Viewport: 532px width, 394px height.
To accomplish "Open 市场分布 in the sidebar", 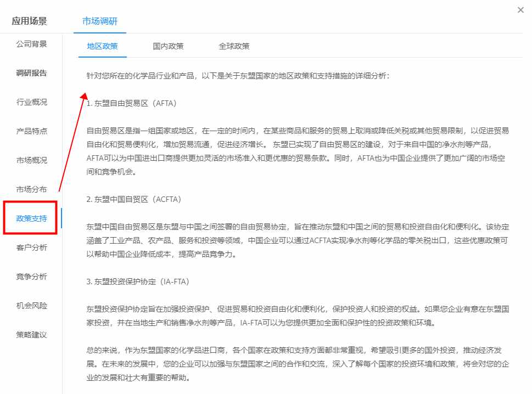I will click(31, 189).
